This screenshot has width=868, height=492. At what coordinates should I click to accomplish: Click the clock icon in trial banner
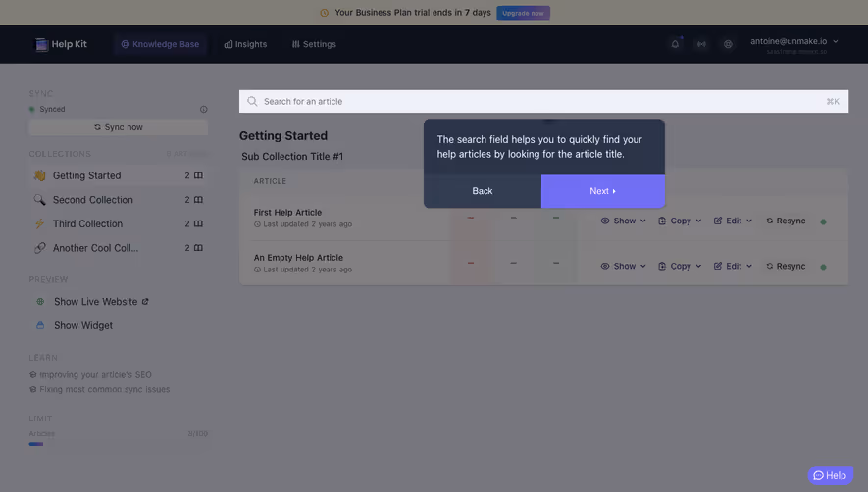point(325,13)
